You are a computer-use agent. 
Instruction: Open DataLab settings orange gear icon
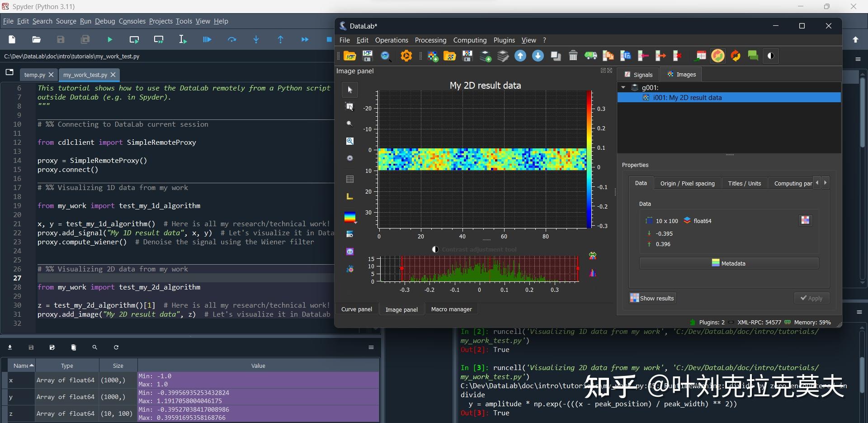tap(406, 56)
